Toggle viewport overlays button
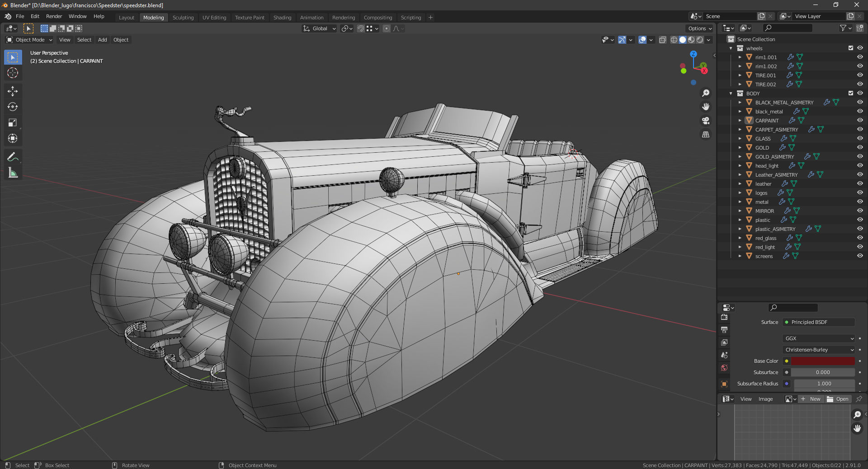868x469 pixels. pos(642,40)
